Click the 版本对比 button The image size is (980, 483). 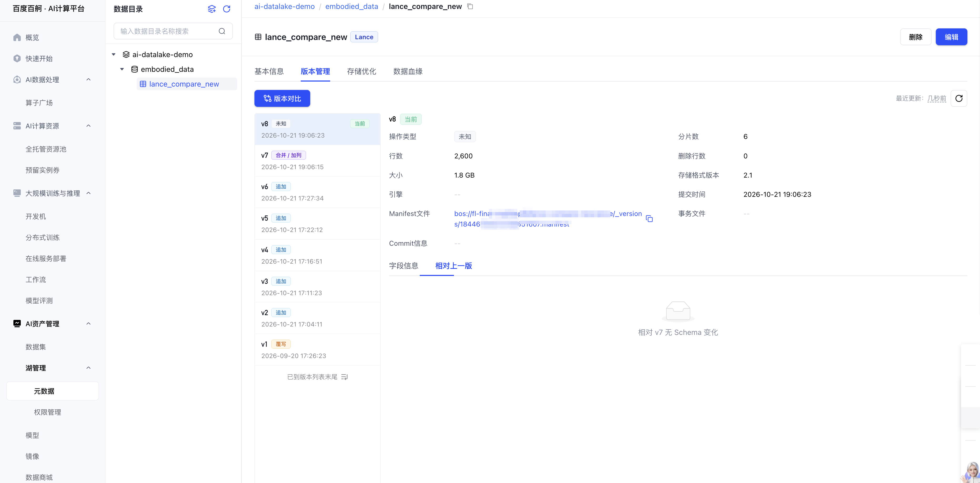click(282, 99)
